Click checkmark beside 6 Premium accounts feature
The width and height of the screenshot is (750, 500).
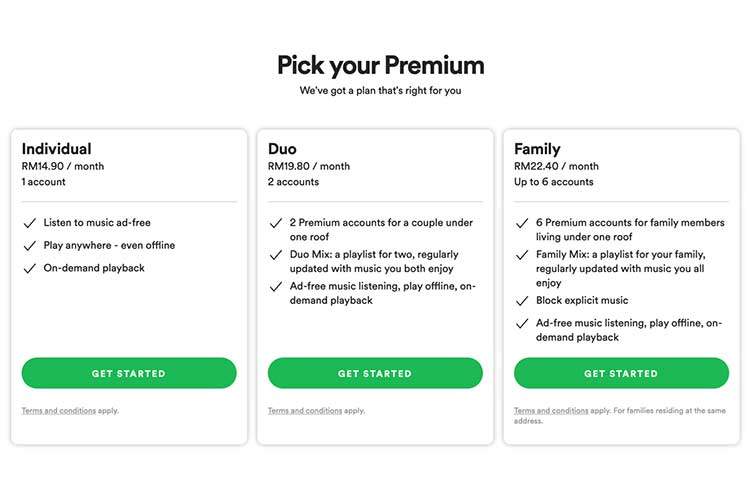pos(521,223)
